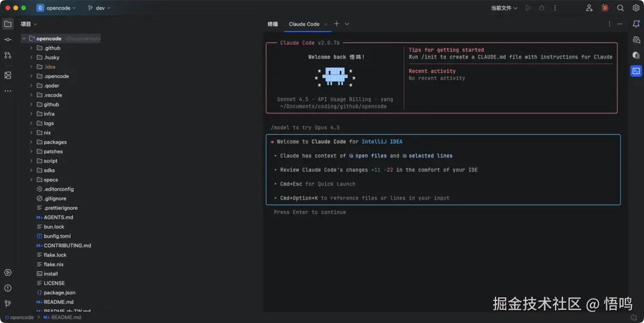Open the 当前文件 run configuration dropdown
Image resolution: width=644 pixels, height=323 pixels.
pyautogui.click(x=504, y=8)
